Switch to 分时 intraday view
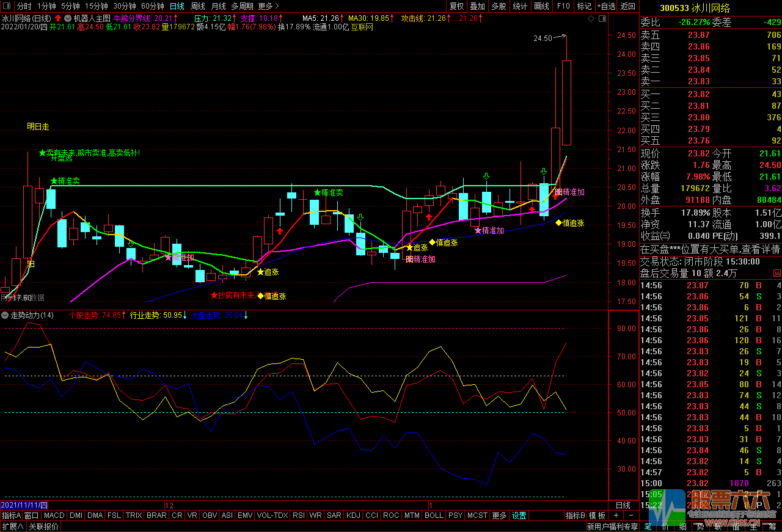Screen dimensions: 782x532 pyautogui.click(x=24, y=6)
